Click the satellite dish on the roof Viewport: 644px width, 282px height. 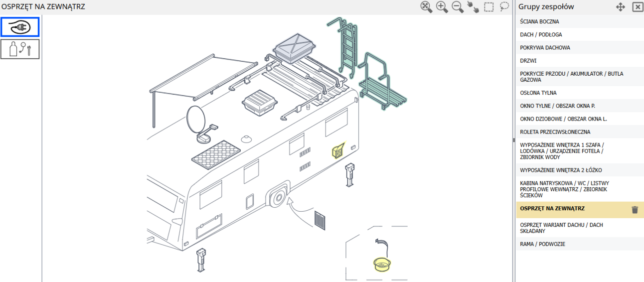pyautogui.click(x=196, y=121)
